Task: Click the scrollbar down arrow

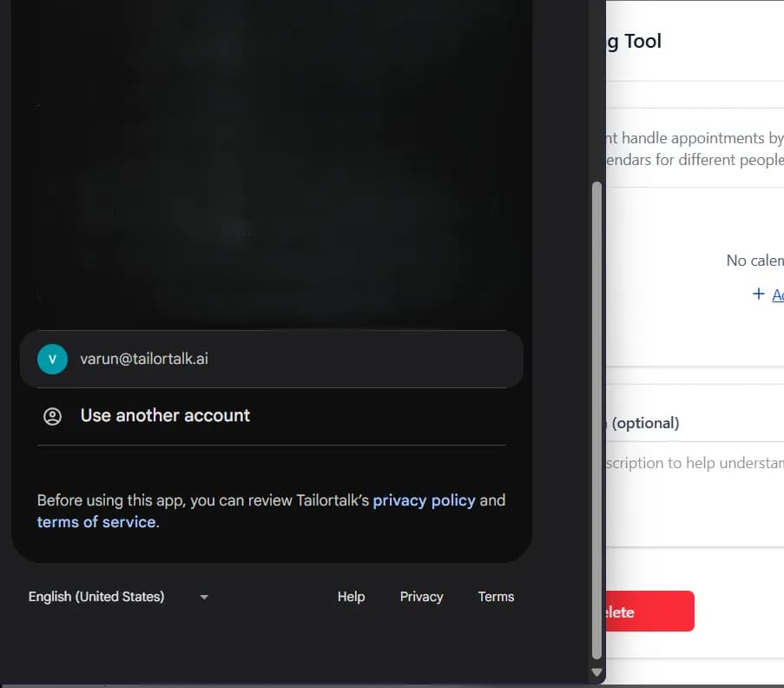Action: click(x=598, y=671)
